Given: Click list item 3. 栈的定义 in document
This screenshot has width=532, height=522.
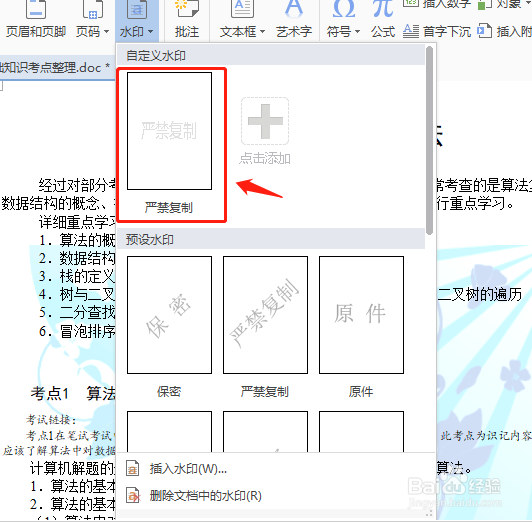Looking at the screenshot, I should pos(77,276).
